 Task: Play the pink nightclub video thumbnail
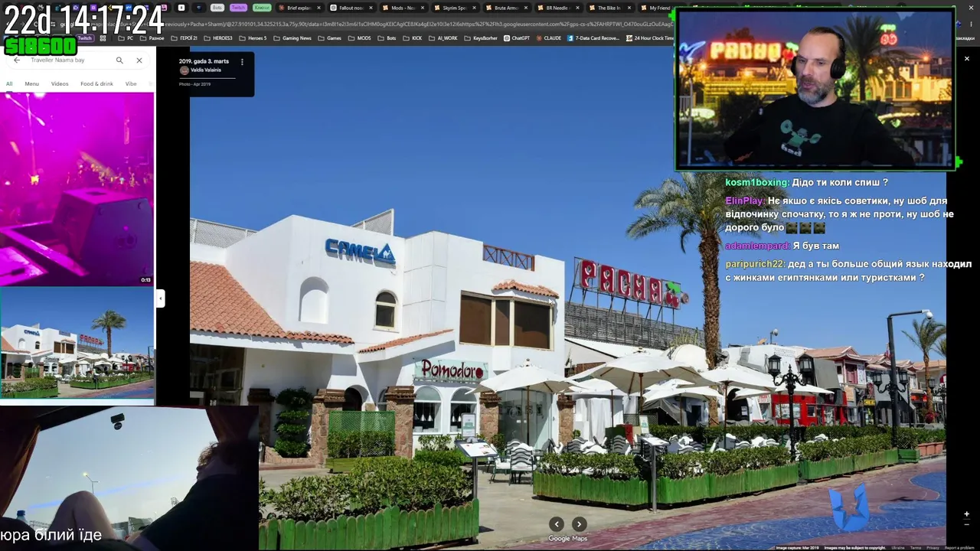click(77, 189)
